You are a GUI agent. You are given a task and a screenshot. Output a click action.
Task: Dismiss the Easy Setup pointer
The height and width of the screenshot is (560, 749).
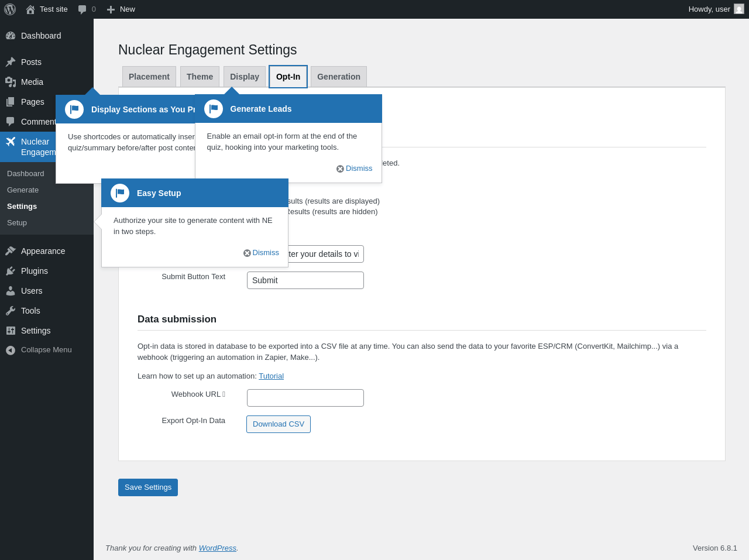(x=262, y=253)
